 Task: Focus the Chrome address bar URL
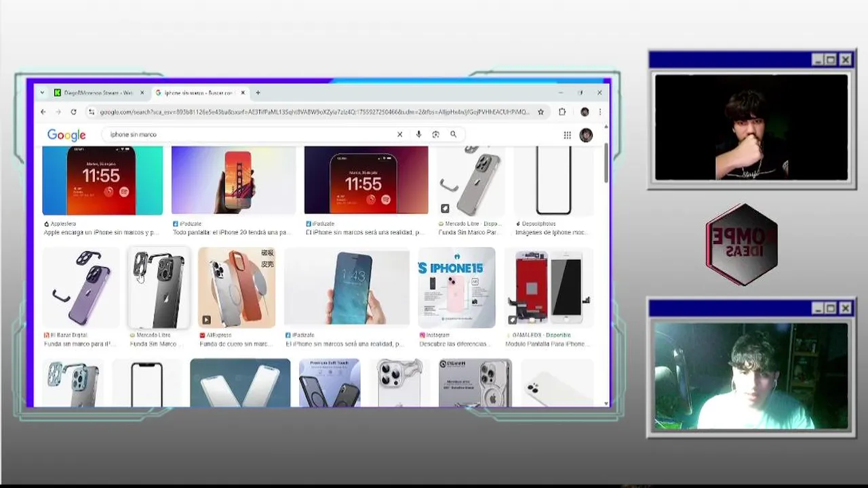pyautogui.click(x=315, y=112)
